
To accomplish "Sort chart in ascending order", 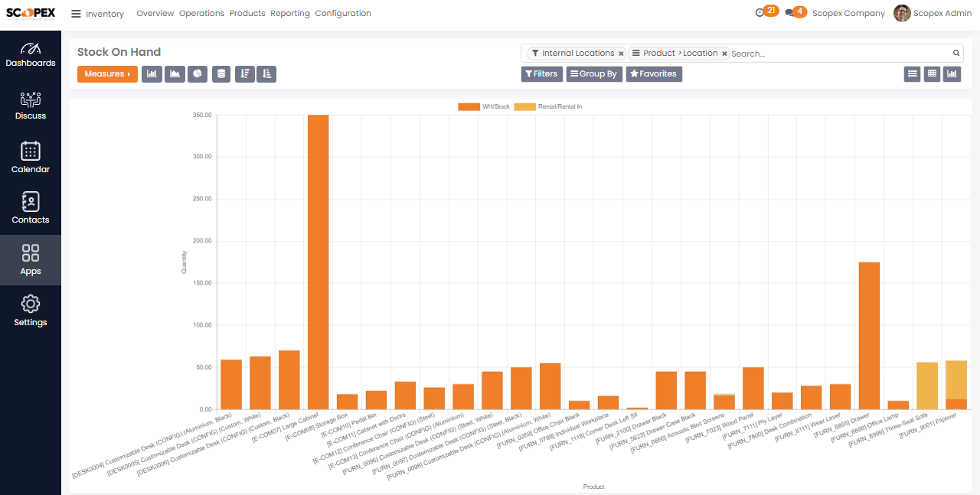I will point(266,74).
